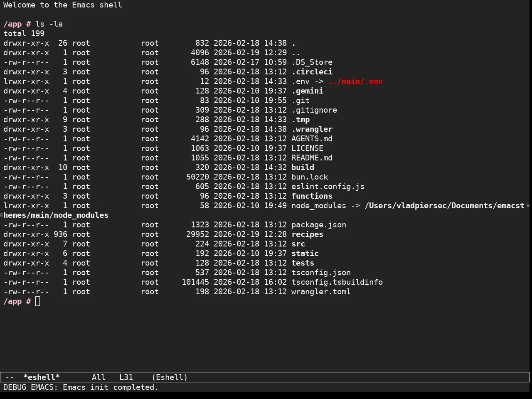Click the node_modules symlink name
The height and width of the screenshot is (399, 532).
pyautogui.click(x=319, y=206)
